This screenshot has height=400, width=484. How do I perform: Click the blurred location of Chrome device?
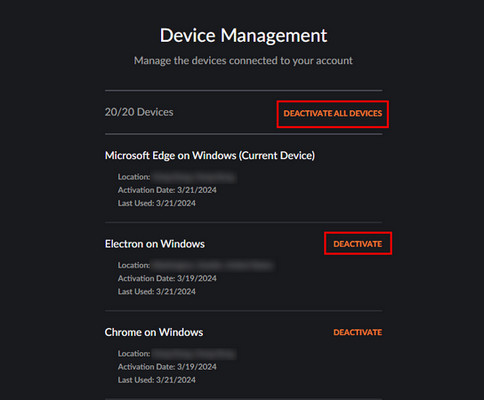(194, 354)
